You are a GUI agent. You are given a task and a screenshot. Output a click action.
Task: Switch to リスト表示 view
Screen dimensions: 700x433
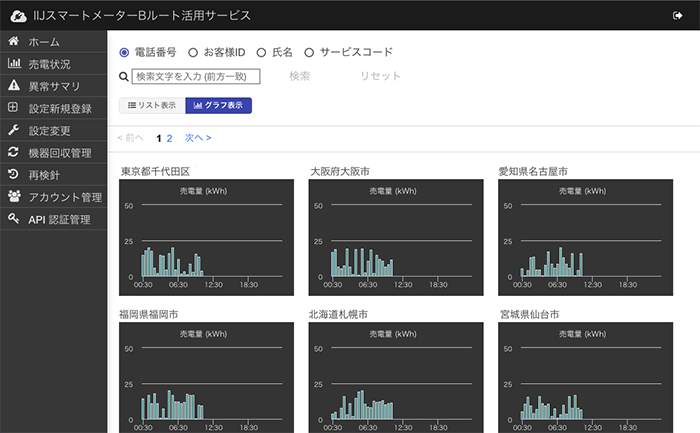click(151, 105)
